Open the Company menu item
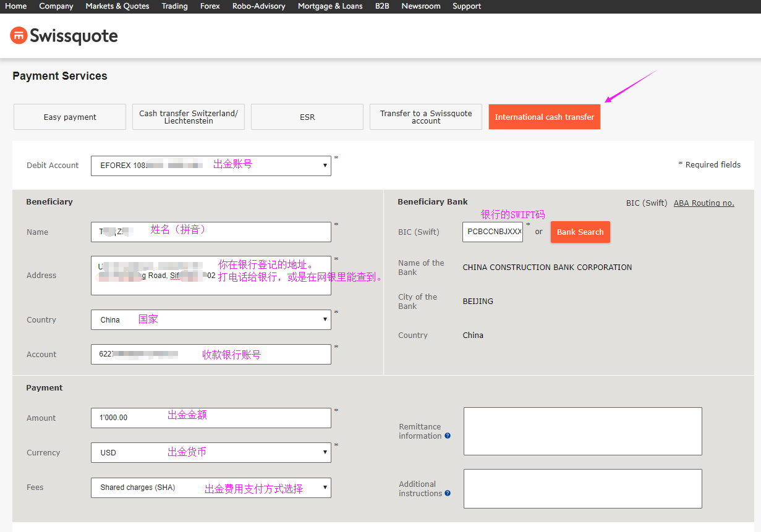761x532 pixels. [x=56, y=6]
